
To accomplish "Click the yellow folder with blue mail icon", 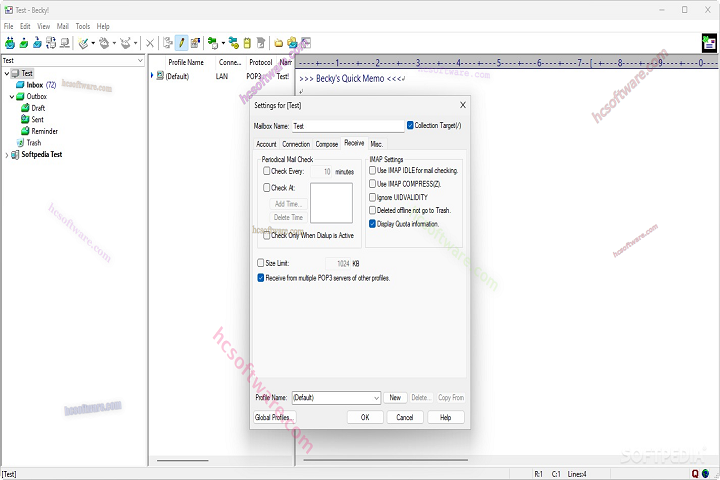I will pos(292,43).
